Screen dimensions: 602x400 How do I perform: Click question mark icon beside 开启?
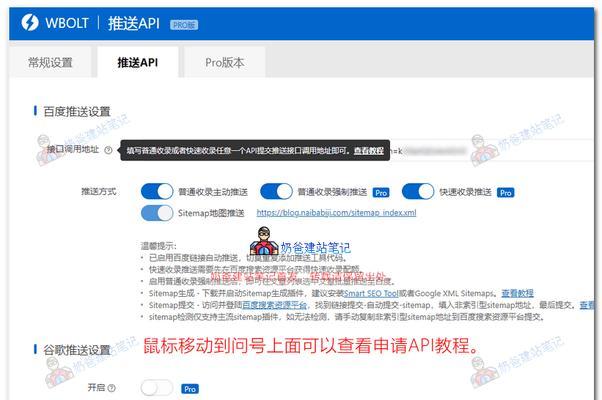(x=112, y=388)
